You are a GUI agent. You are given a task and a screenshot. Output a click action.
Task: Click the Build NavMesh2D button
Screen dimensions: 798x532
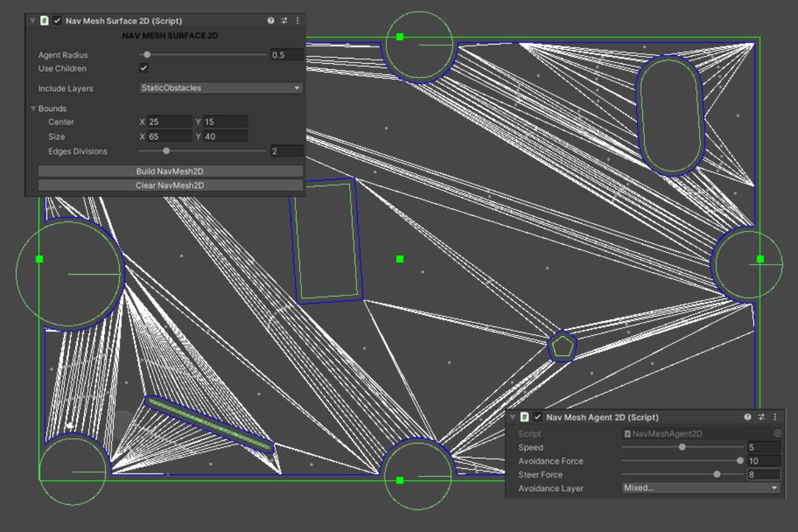(x=170, y=171)
